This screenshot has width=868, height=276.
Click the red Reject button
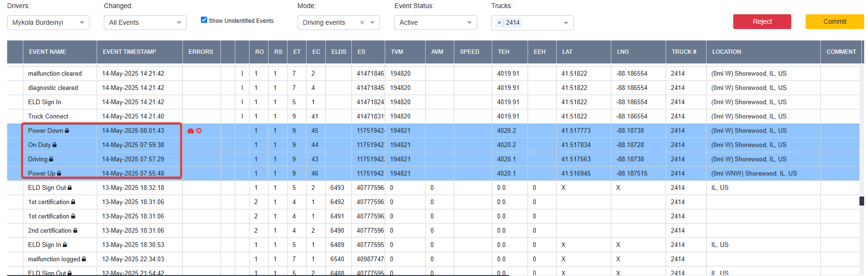click(x=762, y=21)
